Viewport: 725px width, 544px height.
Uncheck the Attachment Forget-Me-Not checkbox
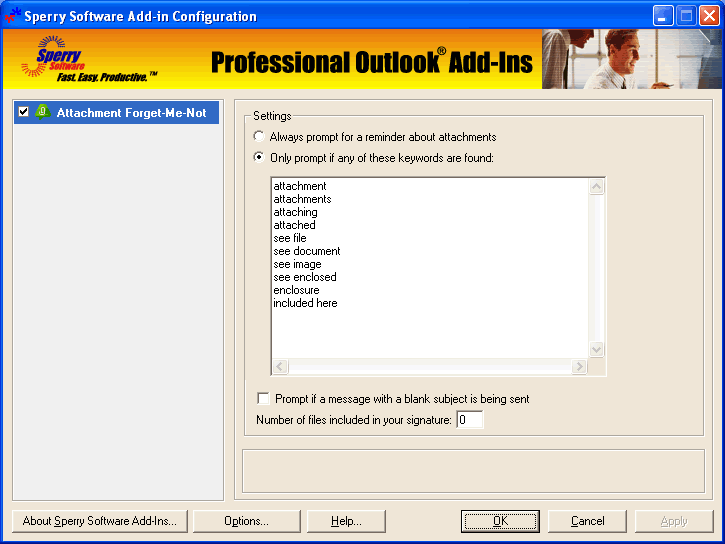(x=24, y=112)
